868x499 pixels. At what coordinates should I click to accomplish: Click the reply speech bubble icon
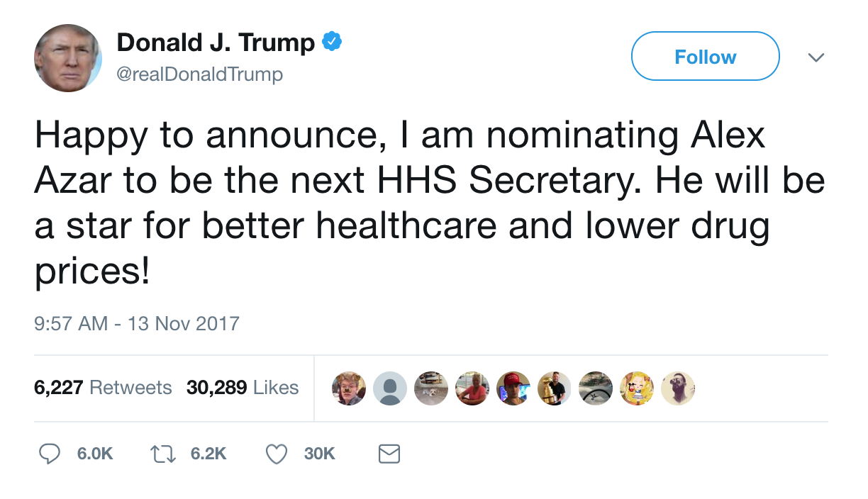[49, 454]
